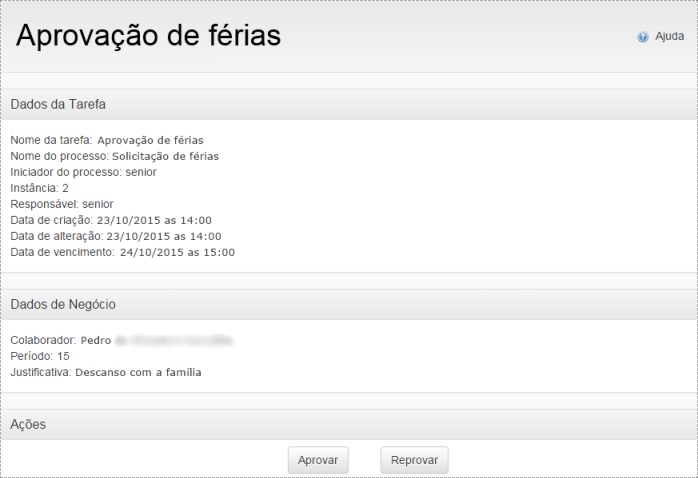This screenshot has width=698, height=478.
Task: Collapse the Dados da Tarefa section header
Action: tap(58, 104)
